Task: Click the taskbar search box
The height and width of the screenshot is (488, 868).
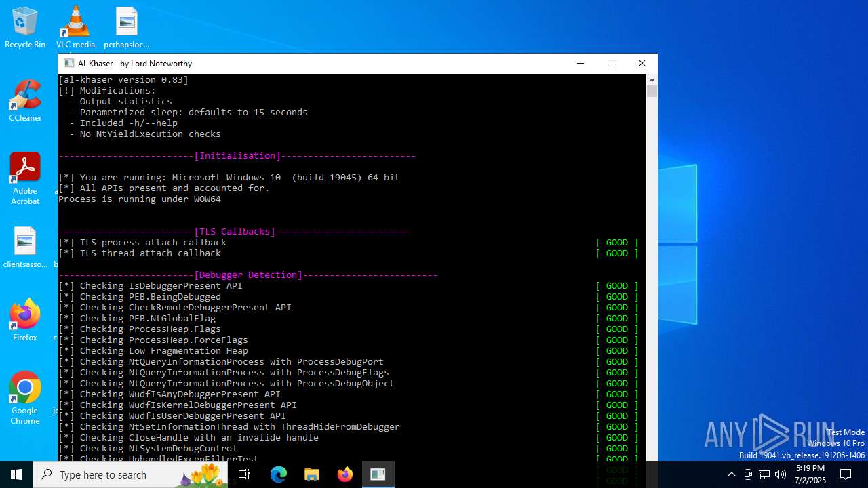Action: [130, 474]
